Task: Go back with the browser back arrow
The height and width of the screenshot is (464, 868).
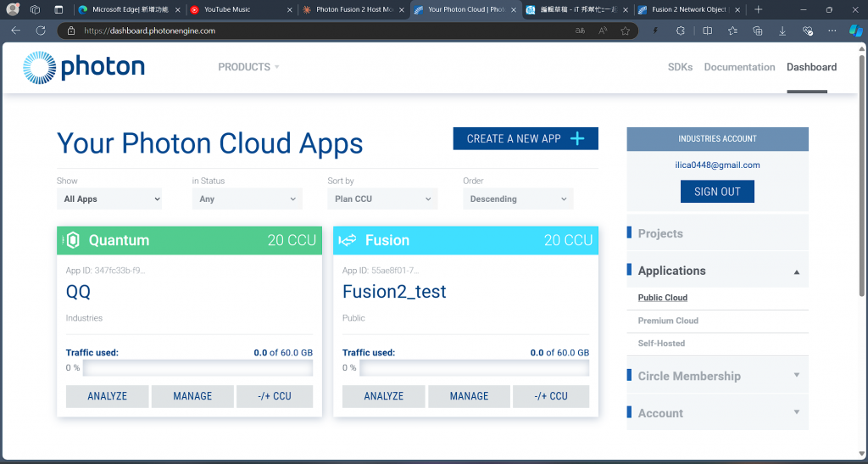Action: point(16,31)
